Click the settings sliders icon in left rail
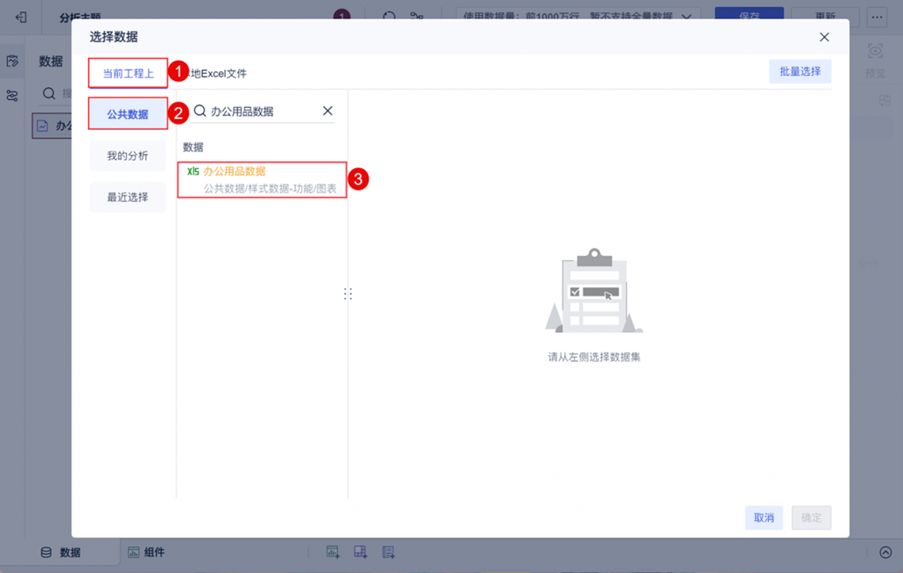 [12, 95]
